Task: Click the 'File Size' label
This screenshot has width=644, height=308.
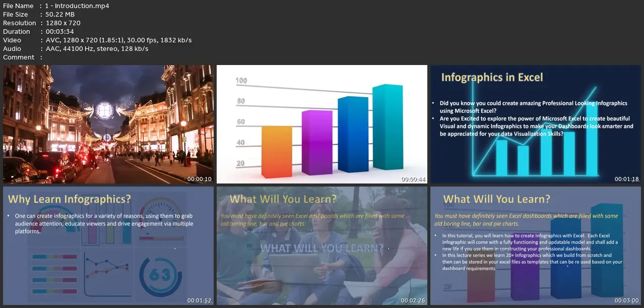Action: coord(16,15)
